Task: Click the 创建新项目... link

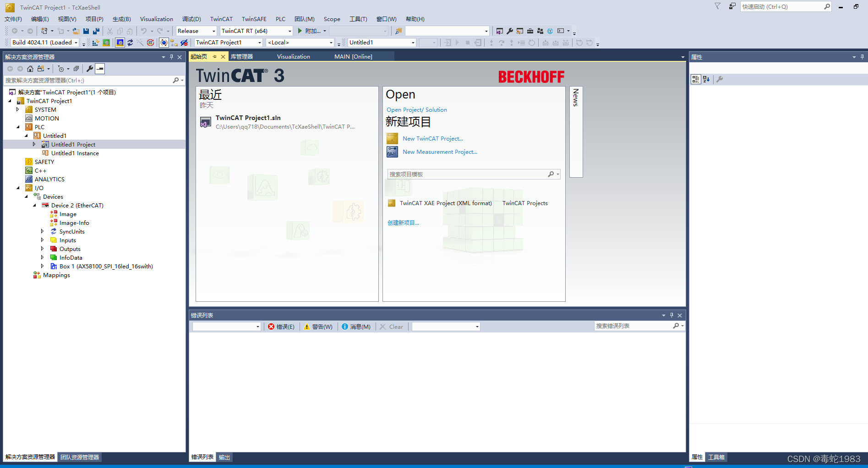Action: pos(403,223)
